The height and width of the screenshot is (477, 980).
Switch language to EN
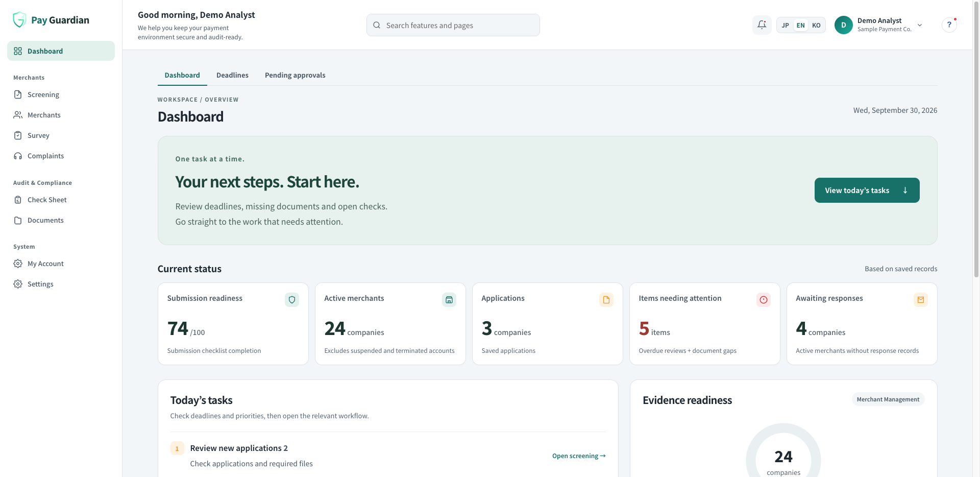point(801,26)
